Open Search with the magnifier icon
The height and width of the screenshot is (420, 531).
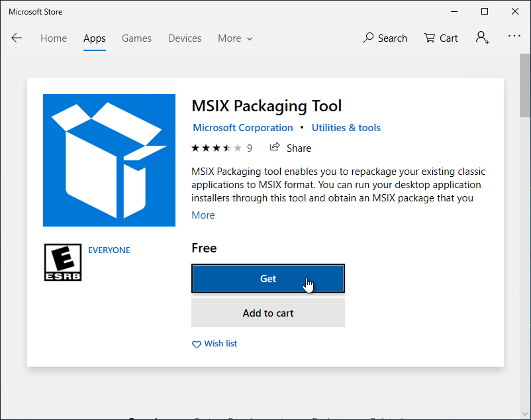(385, 38)
